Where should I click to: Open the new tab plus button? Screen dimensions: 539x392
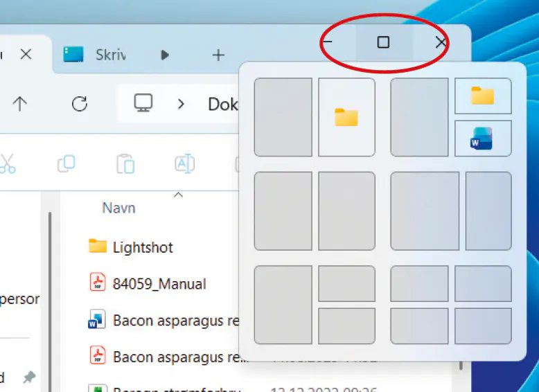click(x=218, y=55)
